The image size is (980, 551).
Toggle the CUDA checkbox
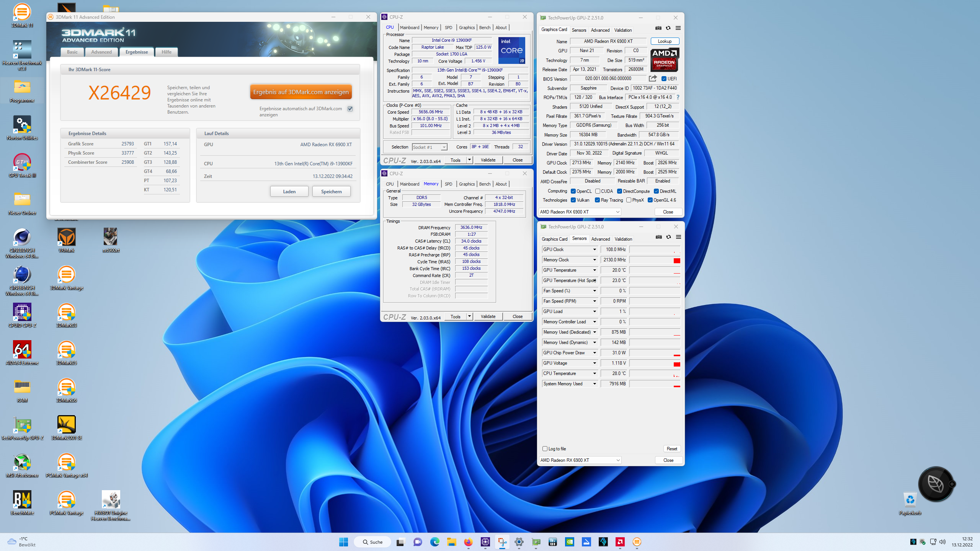(x=598, y=191)
